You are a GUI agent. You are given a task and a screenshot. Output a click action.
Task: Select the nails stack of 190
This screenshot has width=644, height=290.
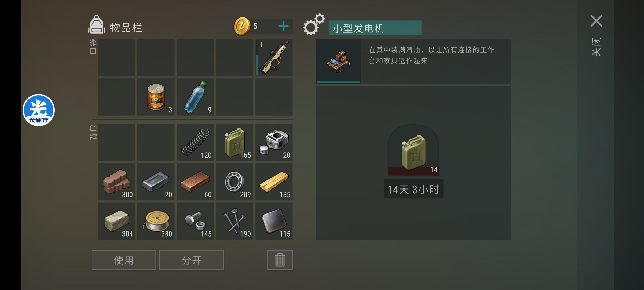(235, 221)
